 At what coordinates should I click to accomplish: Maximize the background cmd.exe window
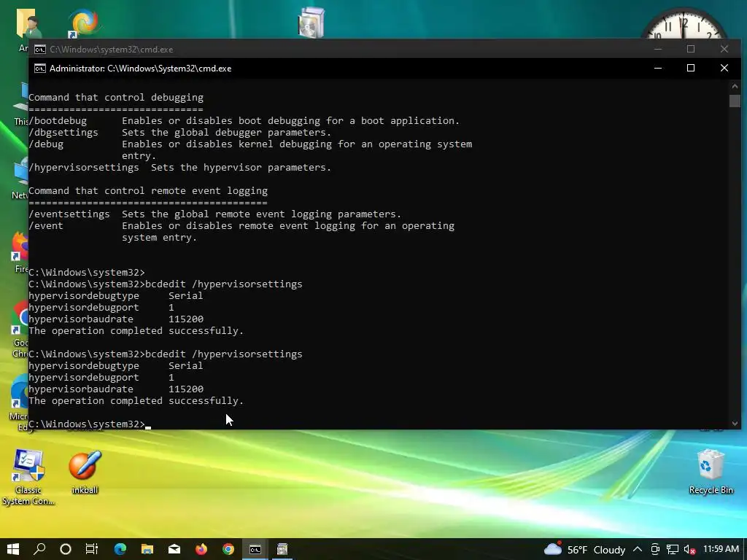pos(691,49)
